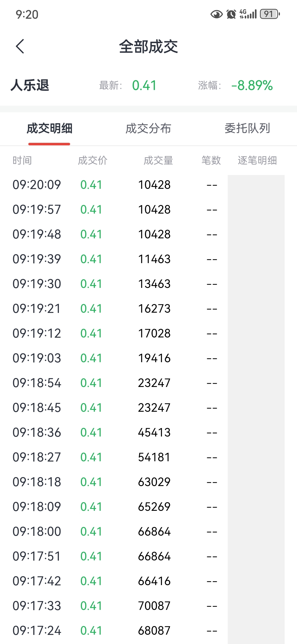This screenshot has width=297, height=644.
Task: Tap the 逐笔明细 column header
Action: (x=257, y=160)
